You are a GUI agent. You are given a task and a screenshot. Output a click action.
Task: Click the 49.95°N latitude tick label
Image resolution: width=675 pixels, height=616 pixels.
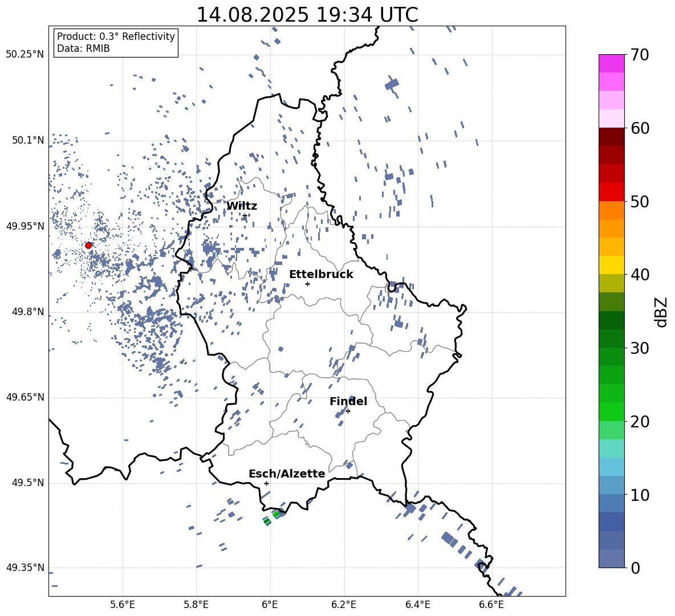click(x=25, y=226)
